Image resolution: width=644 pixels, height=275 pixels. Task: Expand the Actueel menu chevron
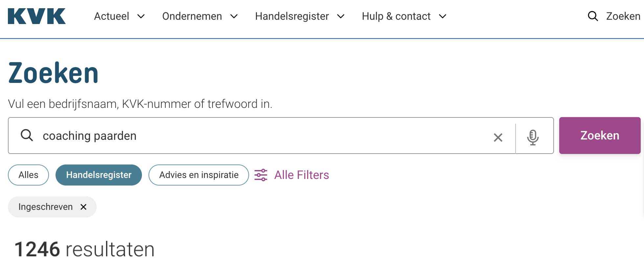[141, 16]
